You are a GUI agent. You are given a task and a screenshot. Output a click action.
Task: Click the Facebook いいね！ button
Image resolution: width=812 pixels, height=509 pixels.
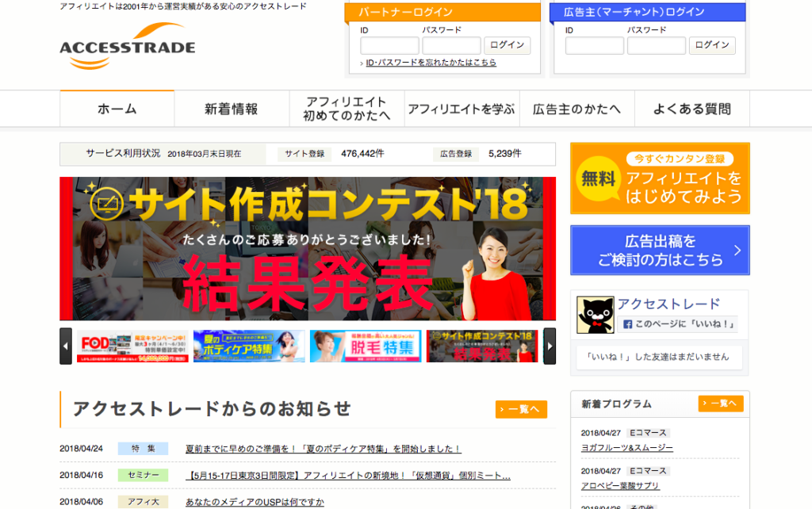[679, 324]
